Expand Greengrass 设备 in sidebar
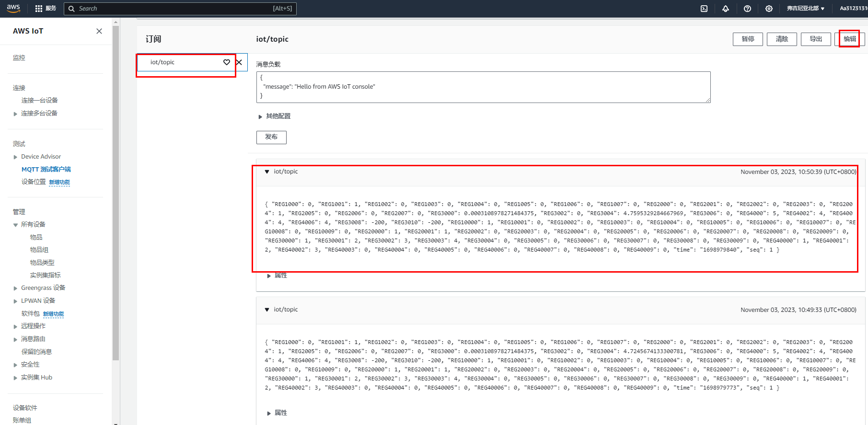The image size is (868, 425). click(x=15, y=288)
